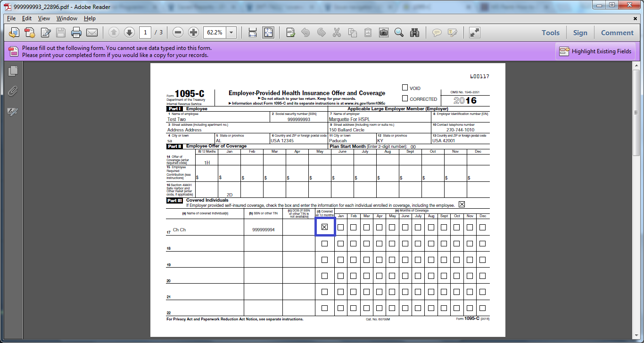
Task: Select Fit One Full Page icon
Action: point(268,33)
